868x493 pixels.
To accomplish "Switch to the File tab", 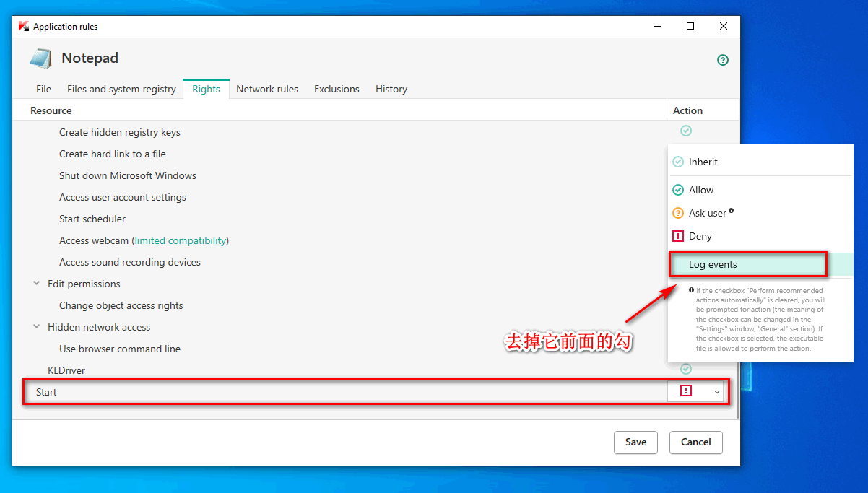I will (x=43, y=89).
